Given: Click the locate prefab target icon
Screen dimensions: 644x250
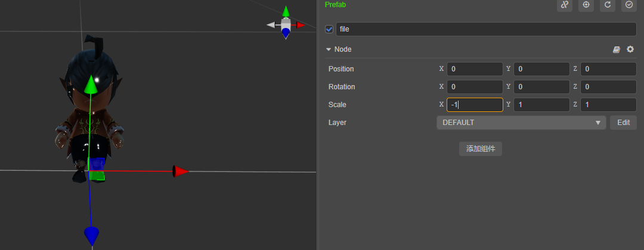Looking at the screenshot, I should click(586, 5).
